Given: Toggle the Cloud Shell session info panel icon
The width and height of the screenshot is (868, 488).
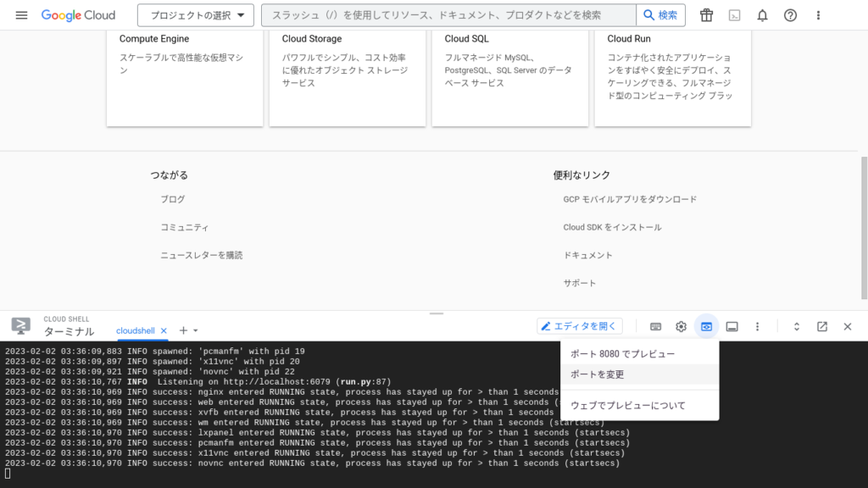Looking at the screenshot, I should pyautogui.click(x=732, y=326).
